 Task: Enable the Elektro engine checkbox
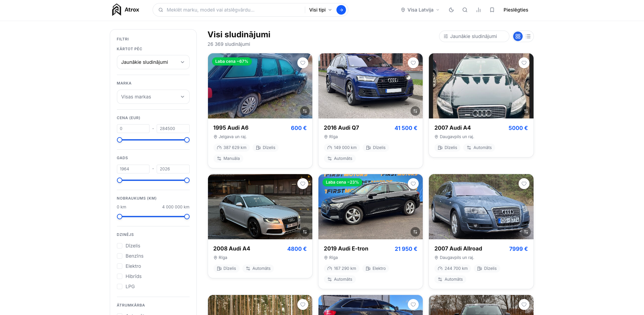(120, 266)
